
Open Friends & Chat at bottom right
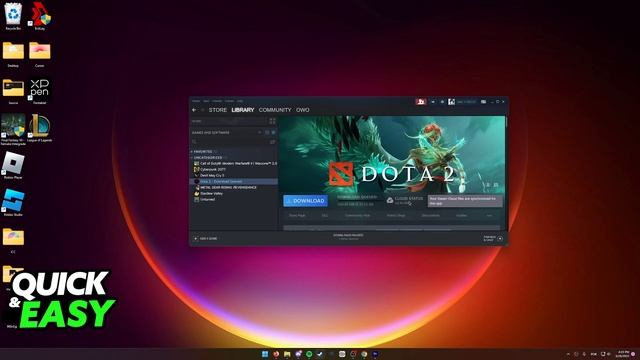coord(493,239)
